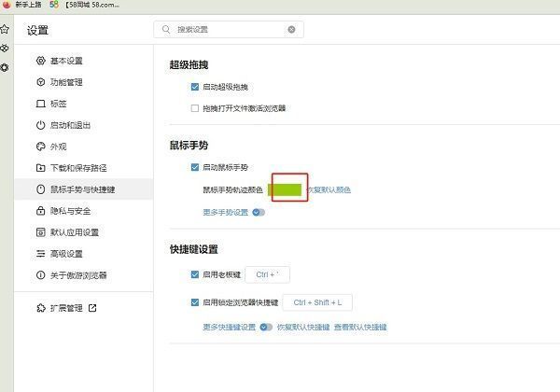This screenshot has width=560, height=392.
Task: Click 更多快捷键设置 link text
Action: 230,327
